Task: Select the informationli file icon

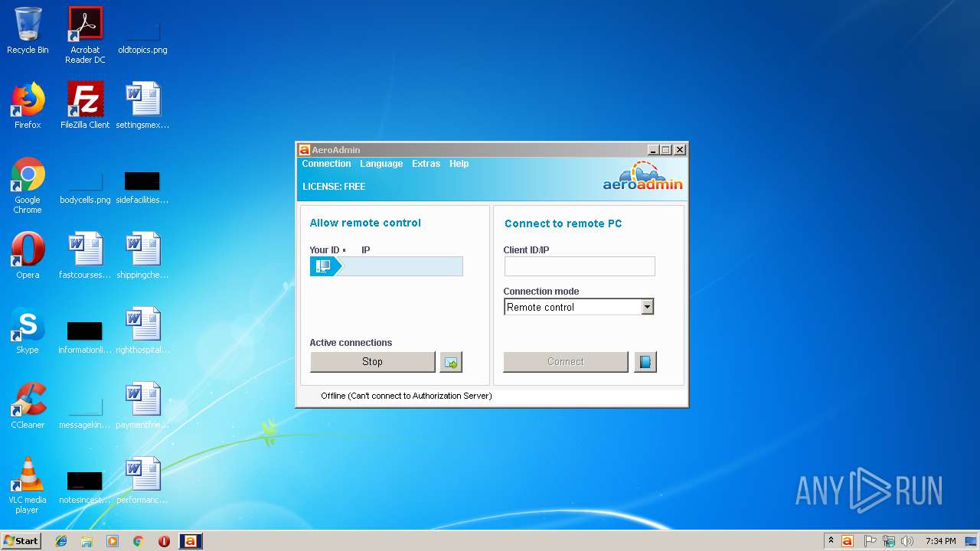Action: 85,336
